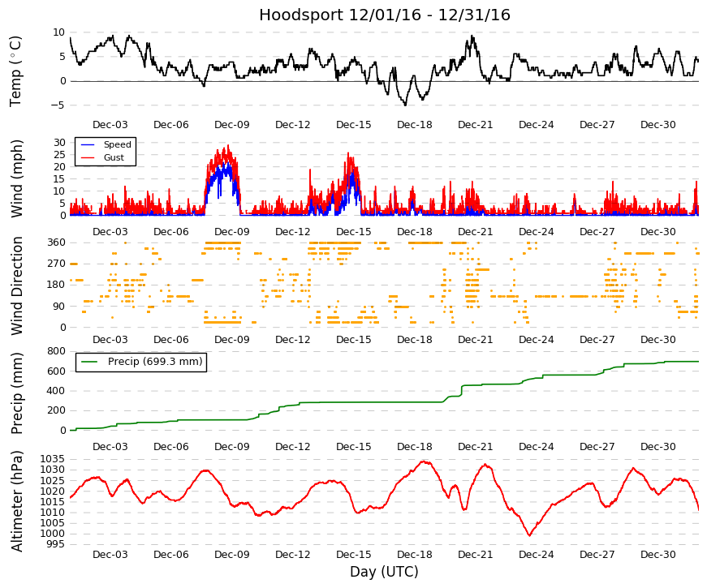This screenshot has width=707, height=588.
Task: Click the Dec-21 tick under the wind direction plot
Action: (x=475, y=340)
